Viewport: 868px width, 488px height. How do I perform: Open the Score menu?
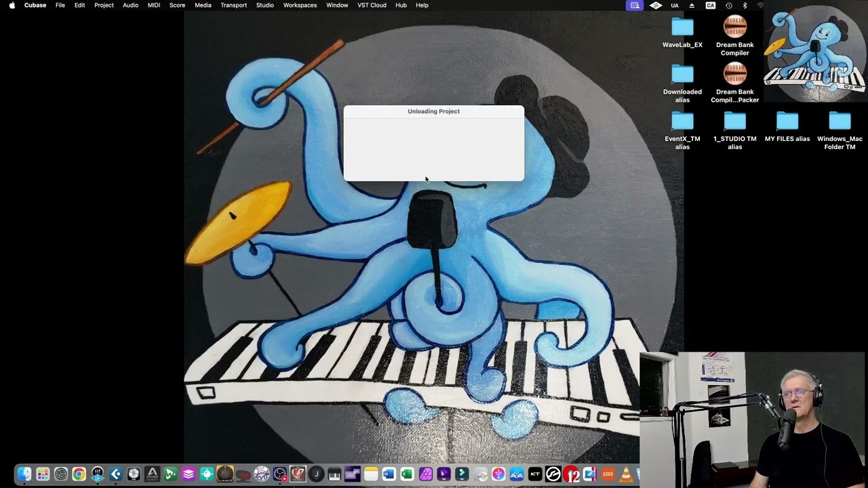(177, 5)
